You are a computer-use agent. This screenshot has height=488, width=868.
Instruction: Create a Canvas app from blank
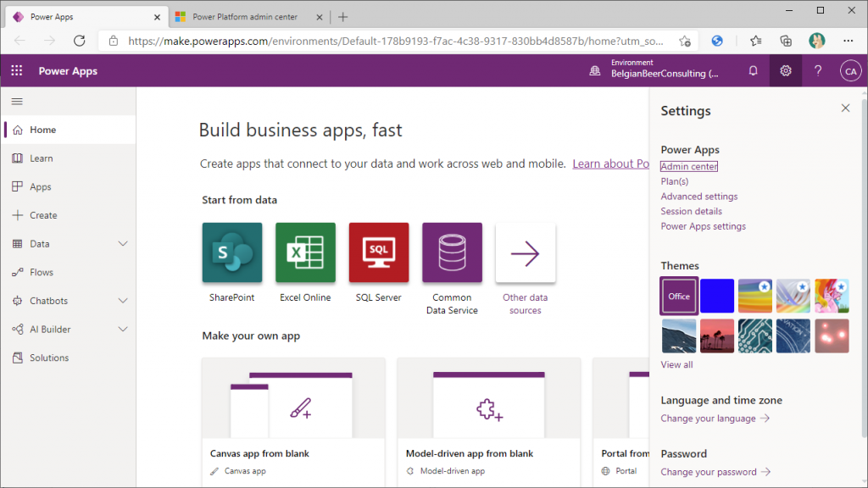pyautogui.click(x=293, y=422)
